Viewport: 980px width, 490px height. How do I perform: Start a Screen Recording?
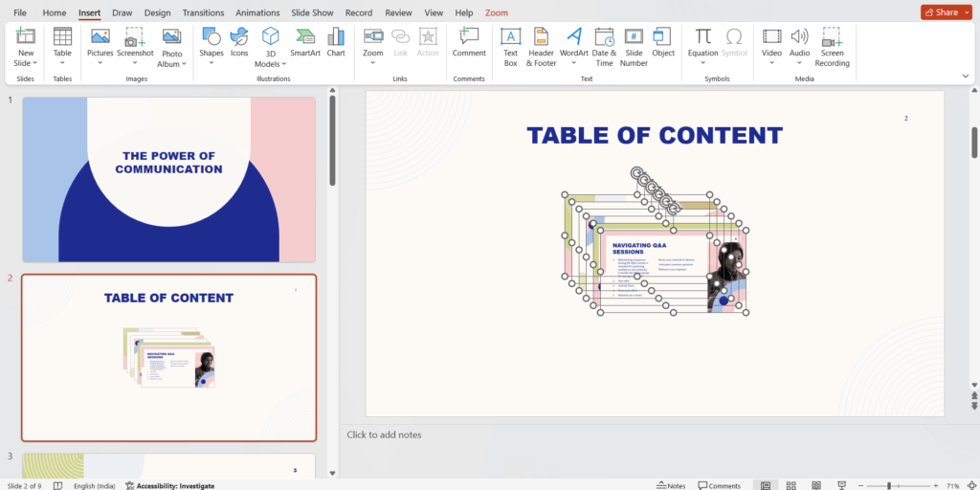832,45
